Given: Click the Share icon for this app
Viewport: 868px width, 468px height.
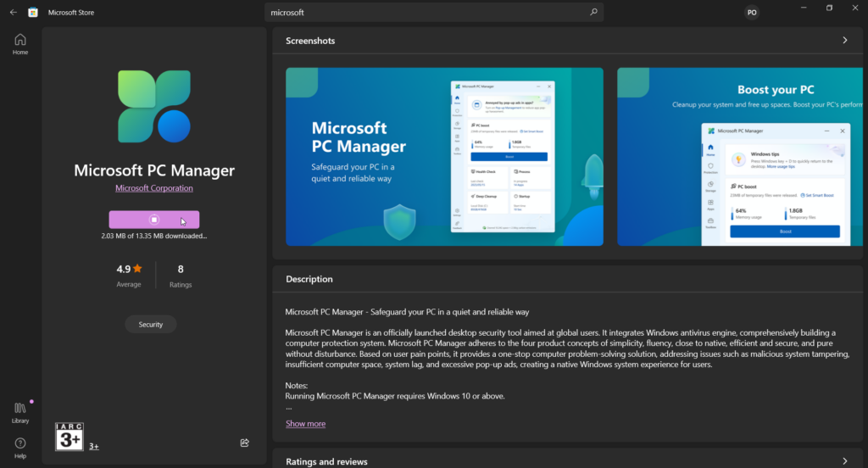Looking at the screenshot, I should [245, 443].
